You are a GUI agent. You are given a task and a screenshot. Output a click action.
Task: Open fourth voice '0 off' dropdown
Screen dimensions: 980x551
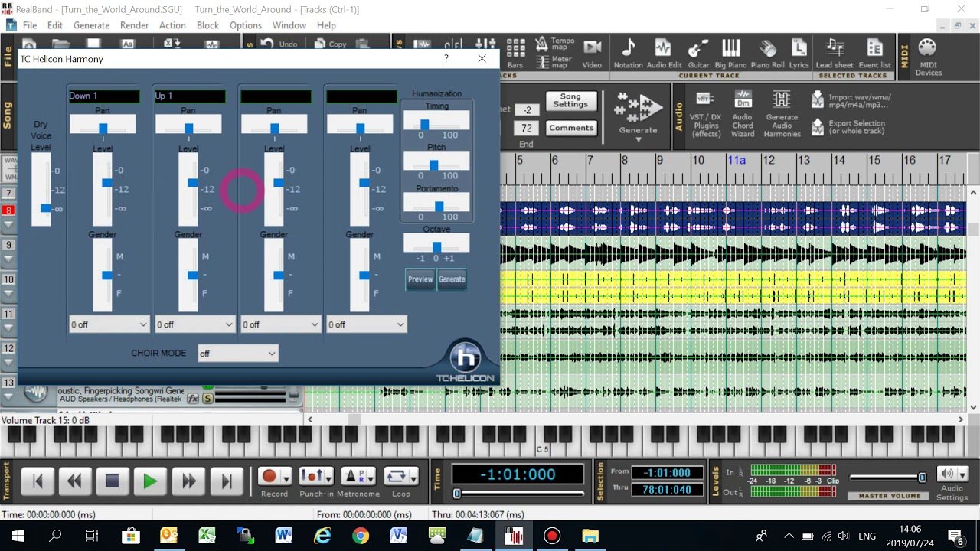366,324
